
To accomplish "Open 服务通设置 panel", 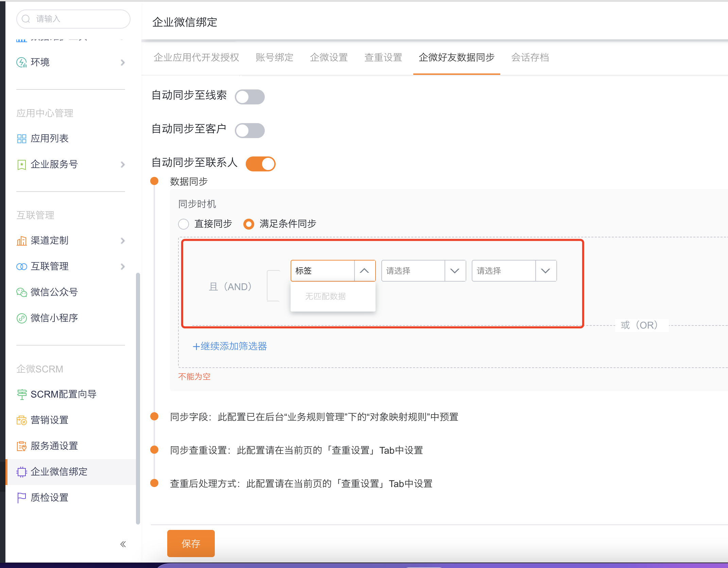I will (x=54, y=446).
